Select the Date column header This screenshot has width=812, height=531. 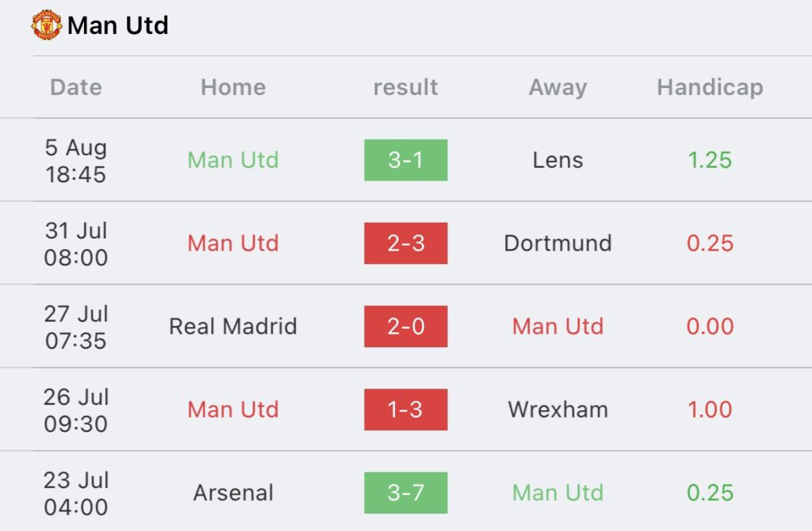[76, 87]
